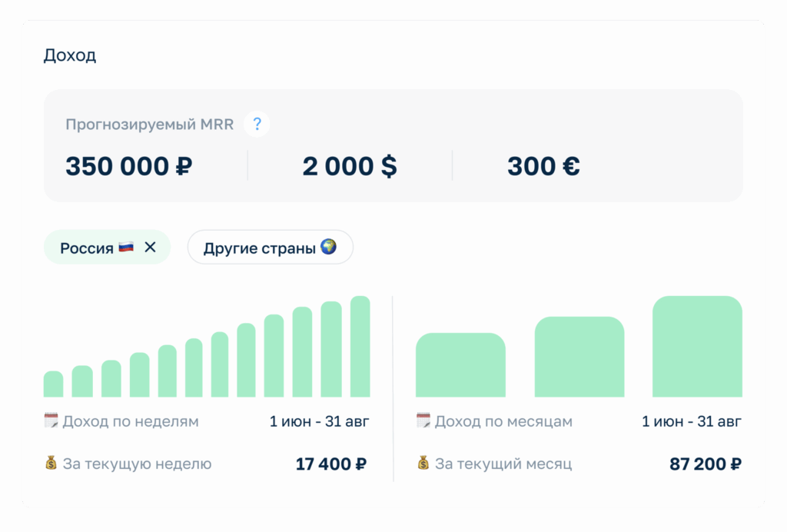Click the globe emoji in the Другие страны chip
The image size is (787, 532).
click(x=328, y=248)
